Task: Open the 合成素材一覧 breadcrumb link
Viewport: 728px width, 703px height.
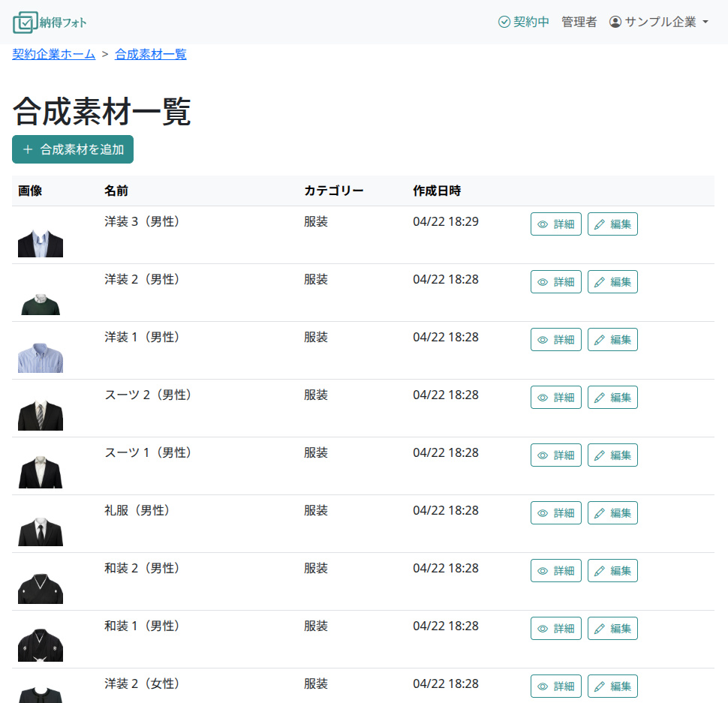Action: [x=150, y=54]
